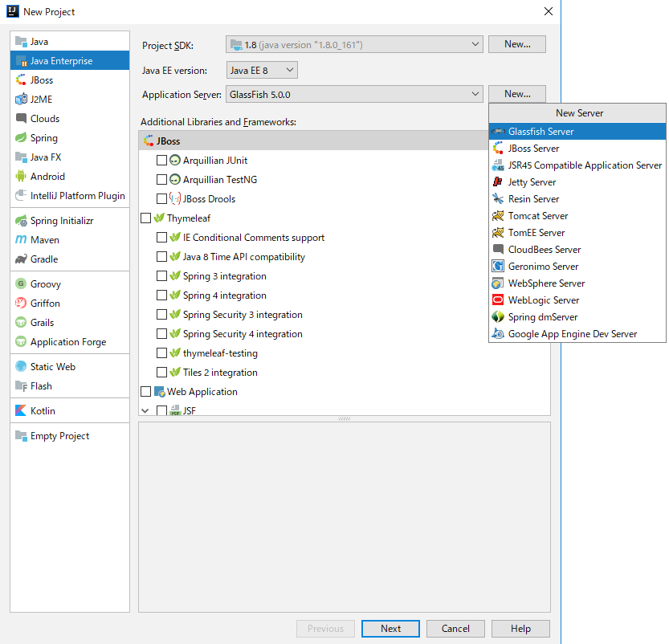Select the JBoss frameworks group header
The image size is (669, 644).
point(313,141)
